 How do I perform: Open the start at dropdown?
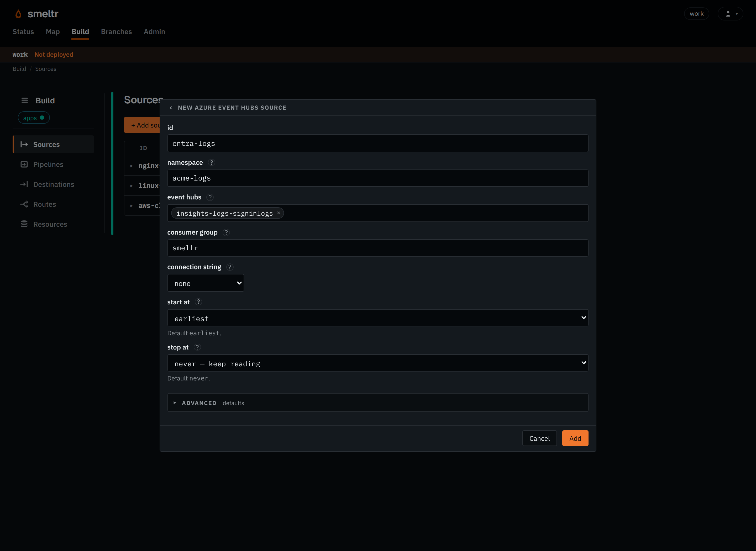[x=378, y=318]
